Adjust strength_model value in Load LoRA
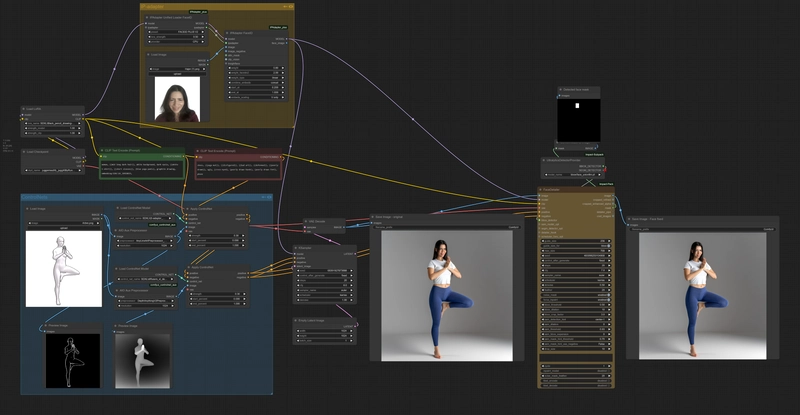 [x=53, y=128]
